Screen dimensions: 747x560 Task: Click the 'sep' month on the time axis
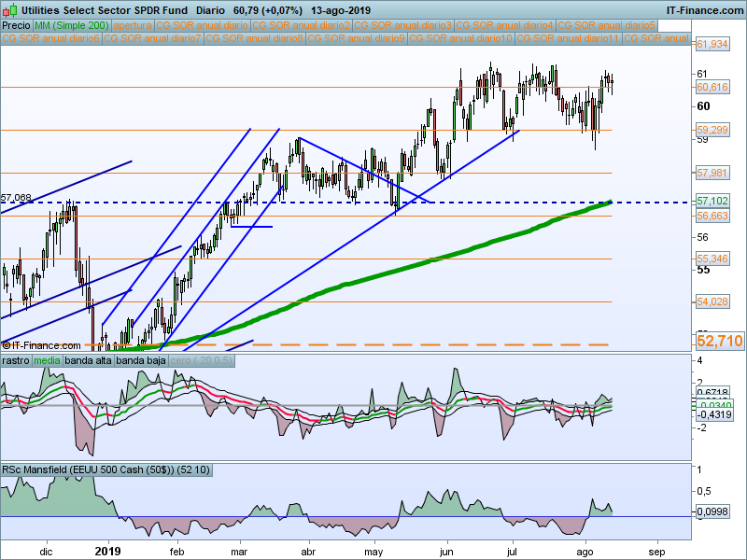point(657,553)
